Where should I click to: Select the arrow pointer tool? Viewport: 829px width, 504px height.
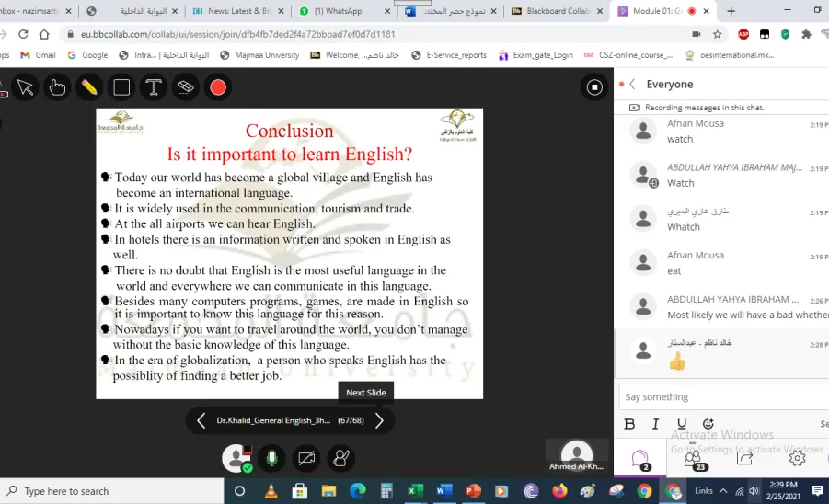(25, 87)
